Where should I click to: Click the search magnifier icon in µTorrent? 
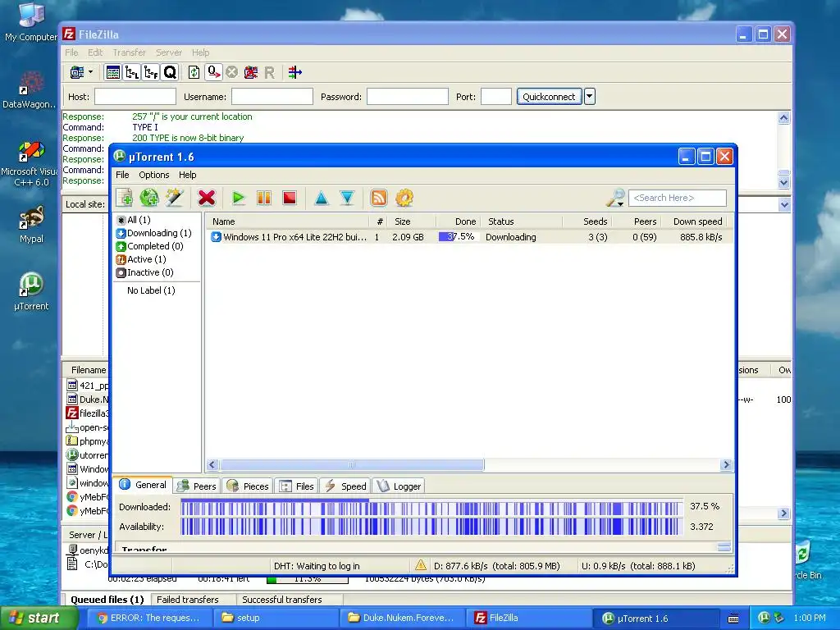click(x=615, y=198)
